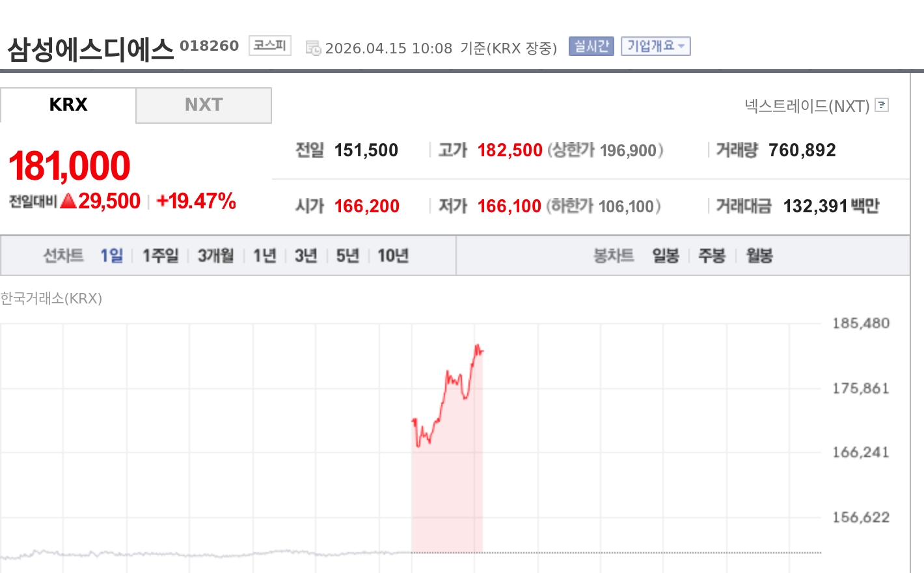924x573 pixels.
Task: Show the 3년 line chart
Action: coord(305,256)
